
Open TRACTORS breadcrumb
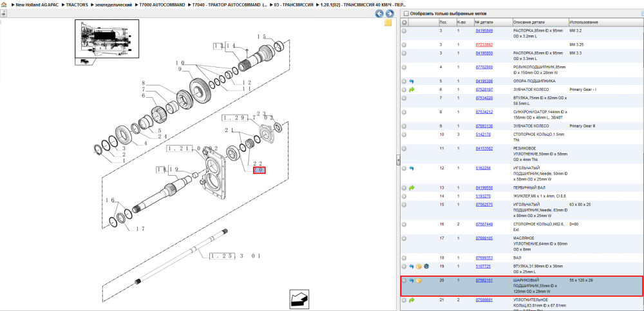77,5
